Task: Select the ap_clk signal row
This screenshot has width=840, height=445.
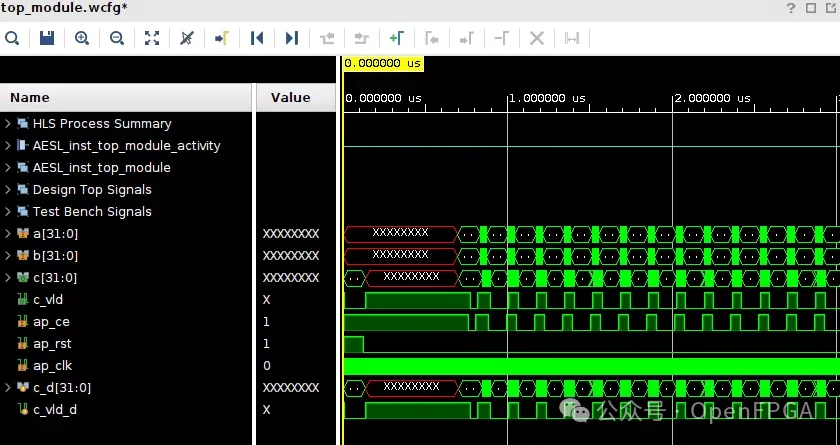Action: click(x=52, y=366)
